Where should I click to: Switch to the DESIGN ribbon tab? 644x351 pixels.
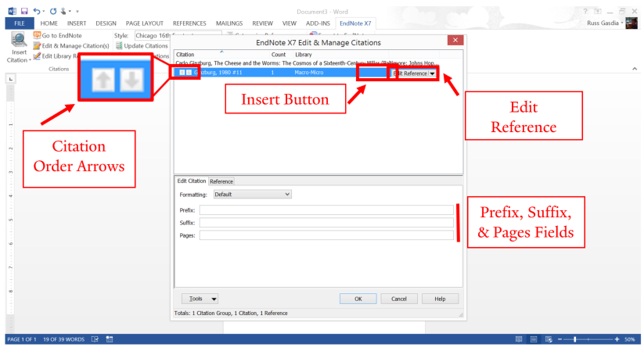click(x=106, y=23)
